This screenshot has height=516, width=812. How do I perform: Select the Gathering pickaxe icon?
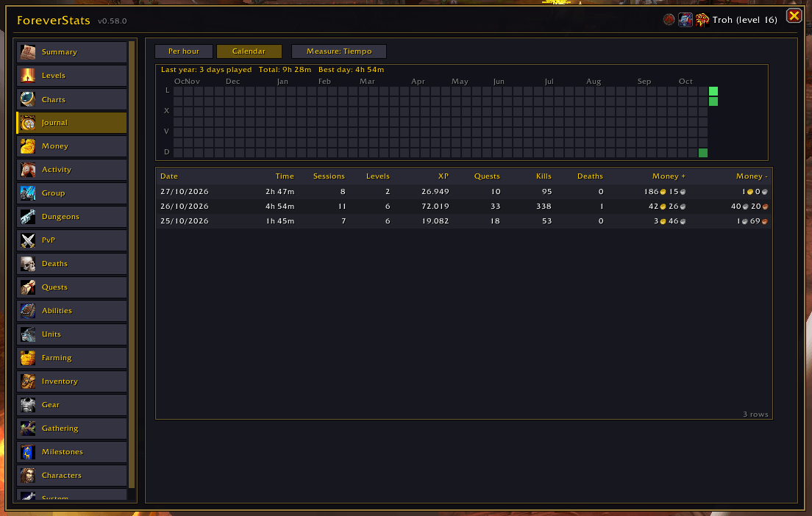[28, 429]
